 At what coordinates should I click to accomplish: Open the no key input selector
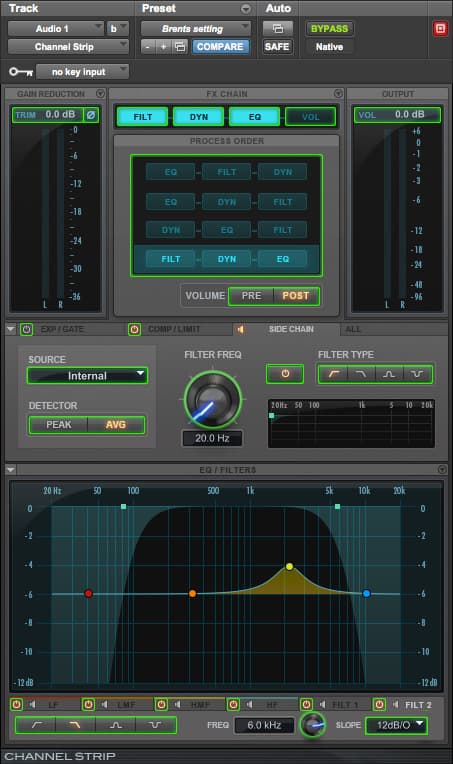click(x=82, y=72)
